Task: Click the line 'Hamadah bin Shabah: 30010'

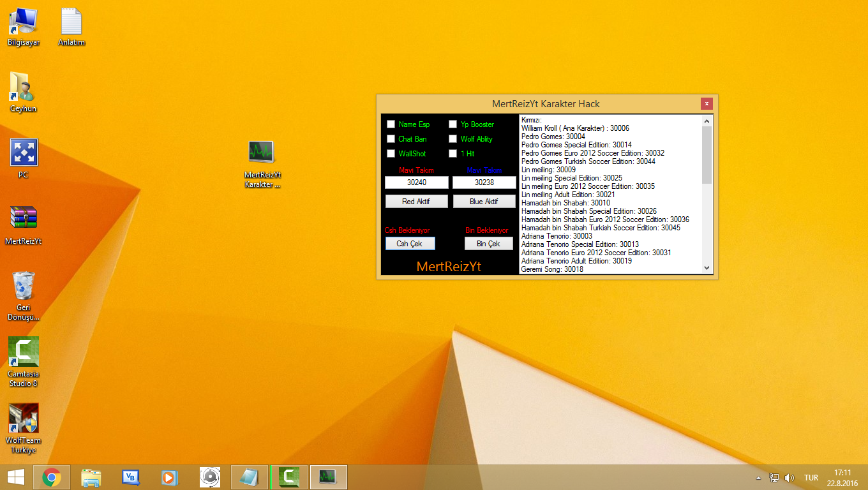Action: click(566, 203)
